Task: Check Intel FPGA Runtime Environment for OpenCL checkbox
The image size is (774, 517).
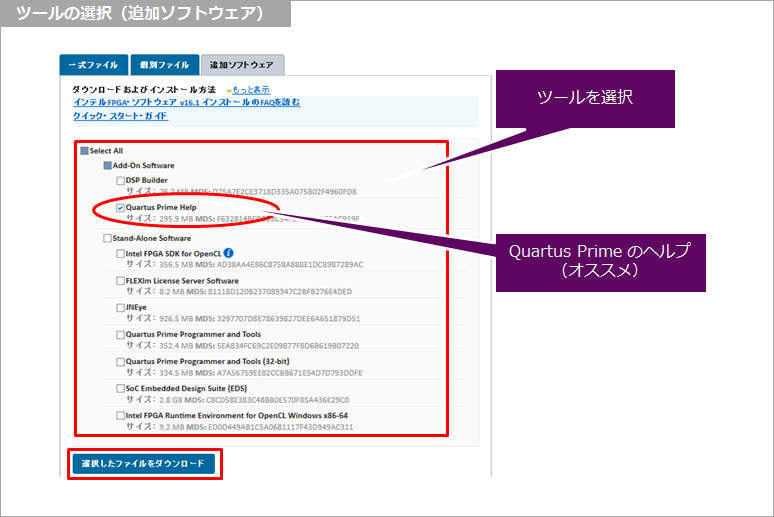Action: point(120,416)
